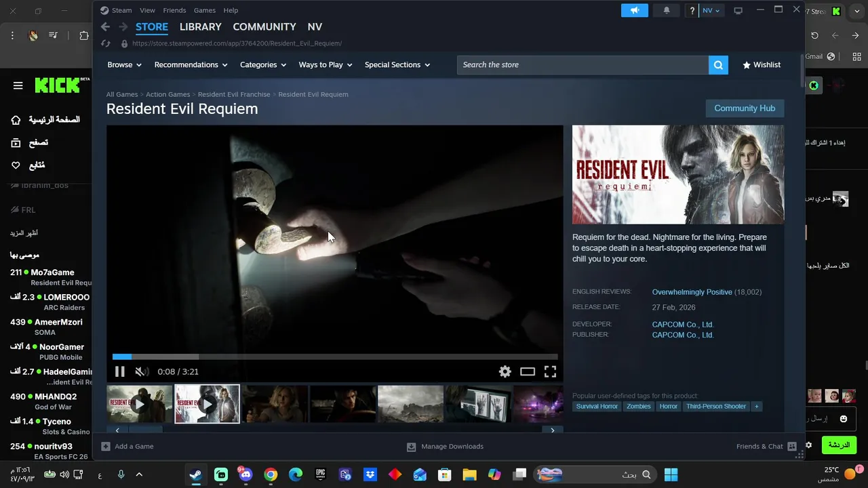Click the store search magnifier button
The image size is (868, 488).
718,65
